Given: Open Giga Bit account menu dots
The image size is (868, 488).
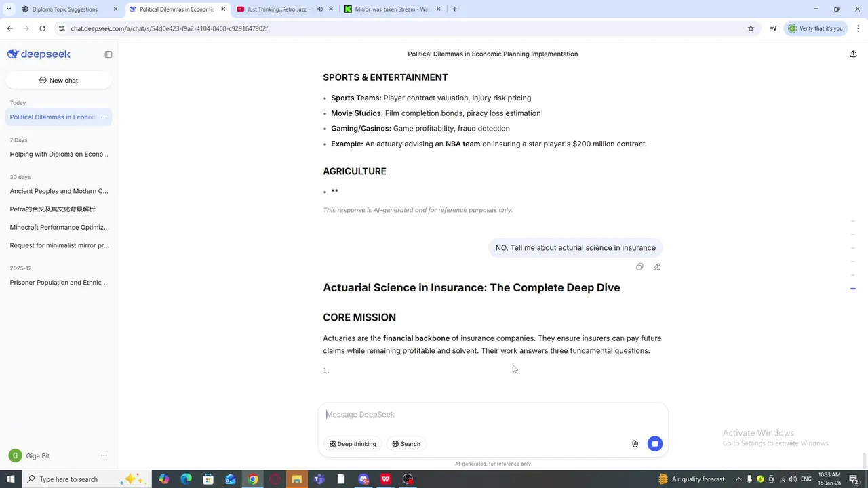Looking at the screenshot, I should 104,456.
